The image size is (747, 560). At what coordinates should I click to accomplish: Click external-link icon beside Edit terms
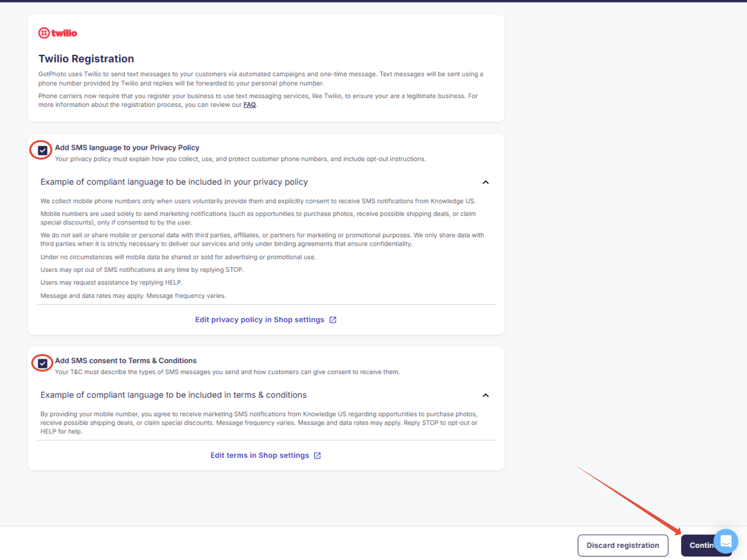click(x=317, y=455)
